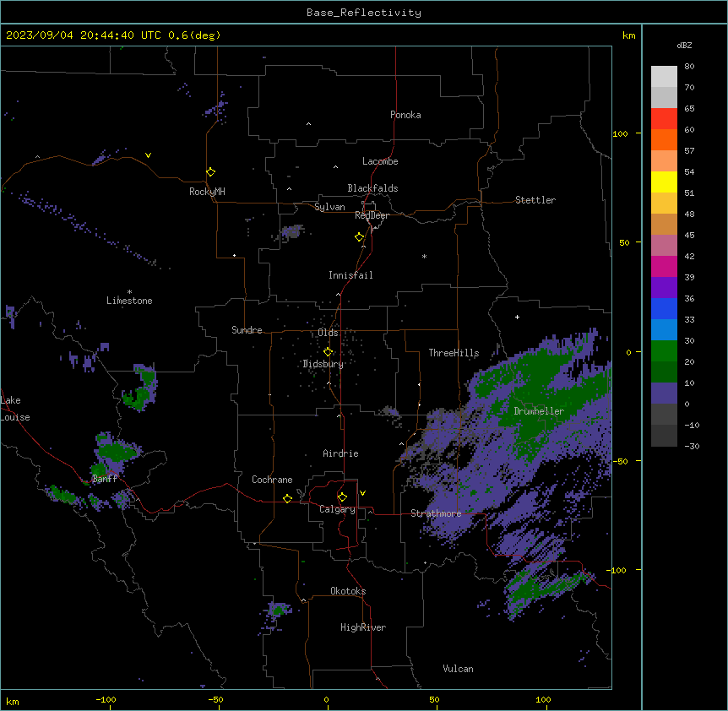
Task: Click the Lake Louise label
Action: coord(14,409)
